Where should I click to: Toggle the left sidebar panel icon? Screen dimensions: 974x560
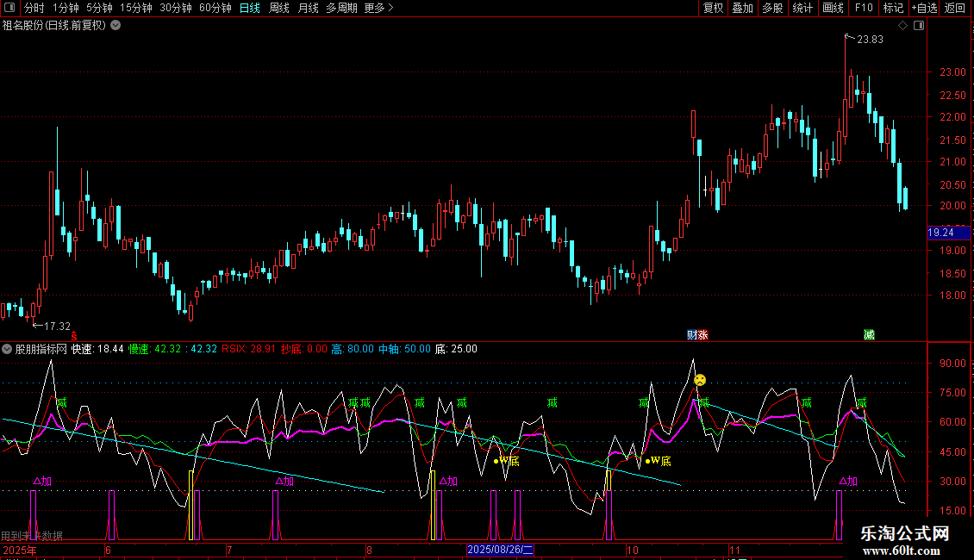(9, 8)
